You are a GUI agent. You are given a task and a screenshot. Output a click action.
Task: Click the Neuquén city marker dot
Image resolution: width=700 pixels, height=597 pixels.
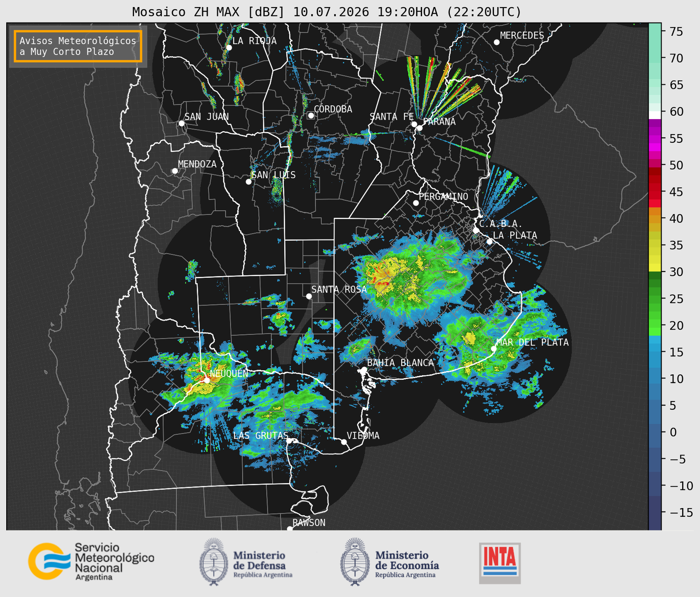tap(207, 380)
